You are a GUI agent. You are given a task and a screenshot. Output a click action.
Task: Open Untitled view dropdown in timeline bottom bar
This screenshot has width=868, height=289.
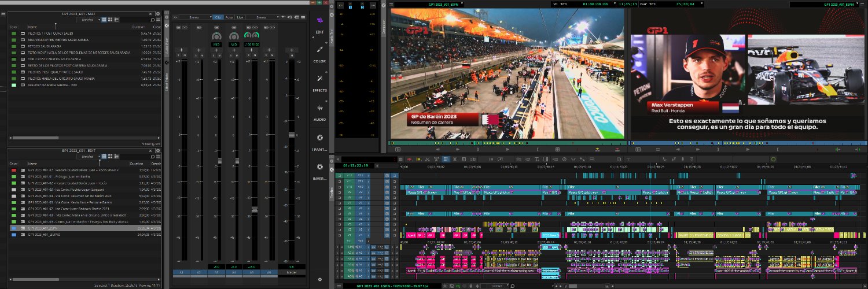tap(498, 286)
